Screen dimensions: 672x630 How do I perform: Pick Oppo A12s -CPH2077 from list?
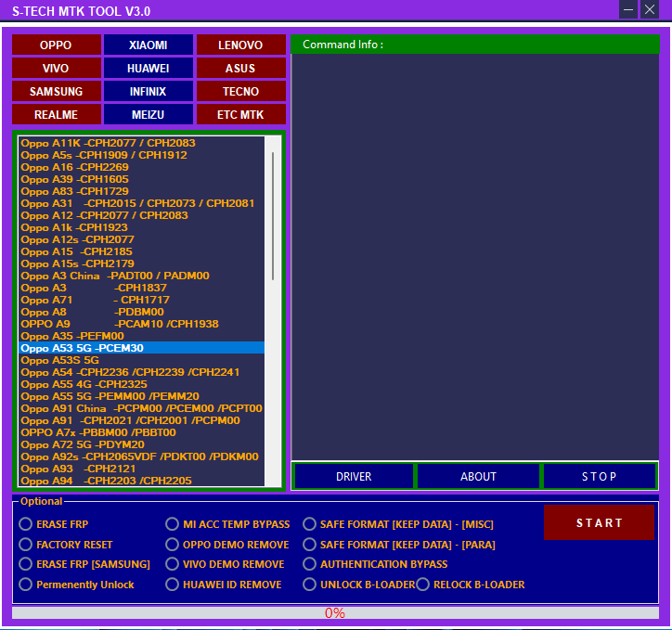coord(141,239)
